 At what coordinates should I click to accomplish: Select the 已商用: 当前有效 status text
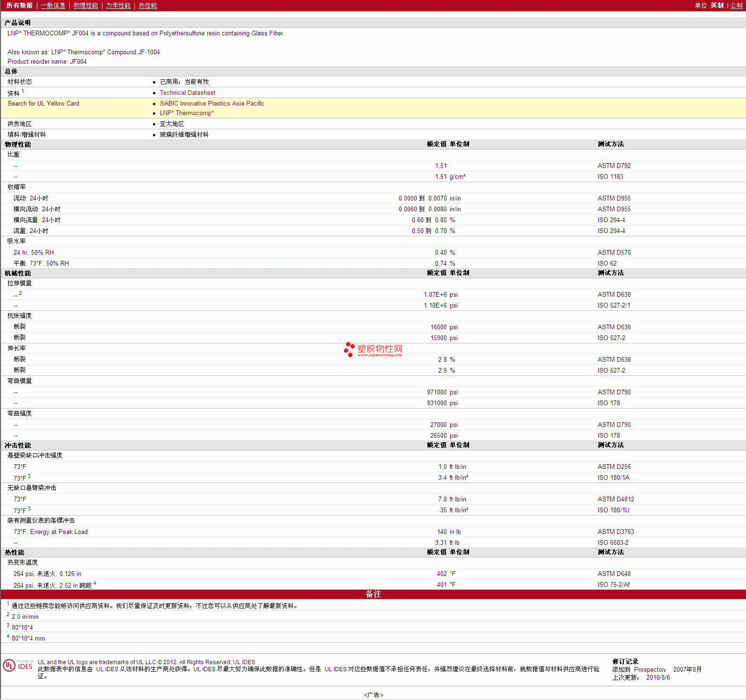184,82
